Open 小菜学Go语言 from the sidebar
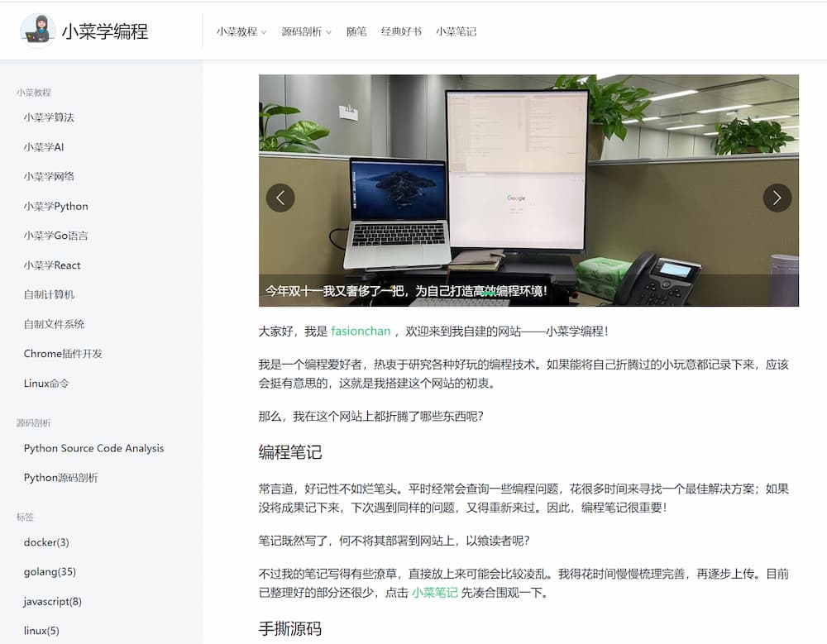The image size is (827, 644). coord(55,236)
